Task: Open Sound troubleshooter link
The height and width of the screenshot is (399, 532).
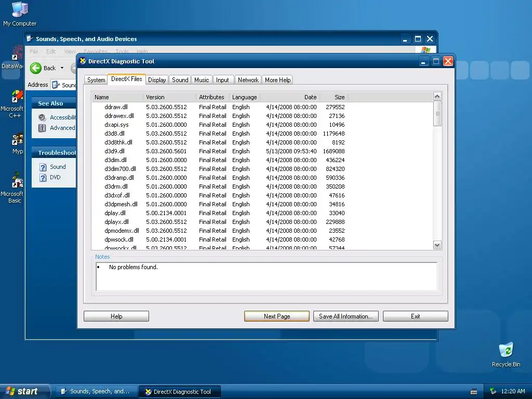Action: [58, 167]
